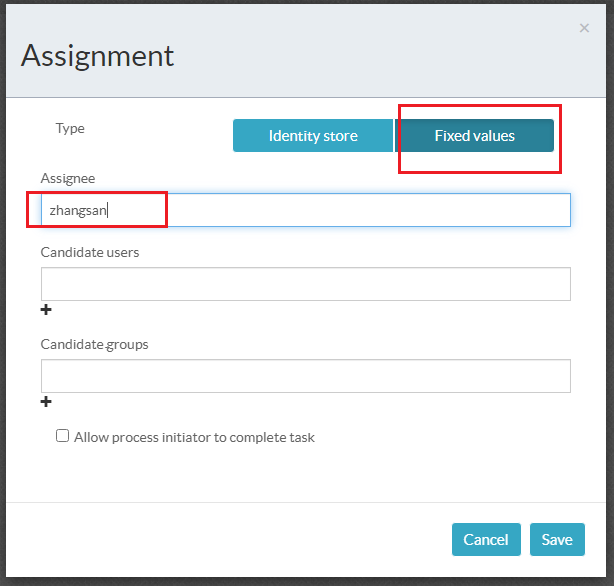Screen dimensions: 614x586
Task: Add another candidate group with the plus icon
Action: click(x=45, y=402)
